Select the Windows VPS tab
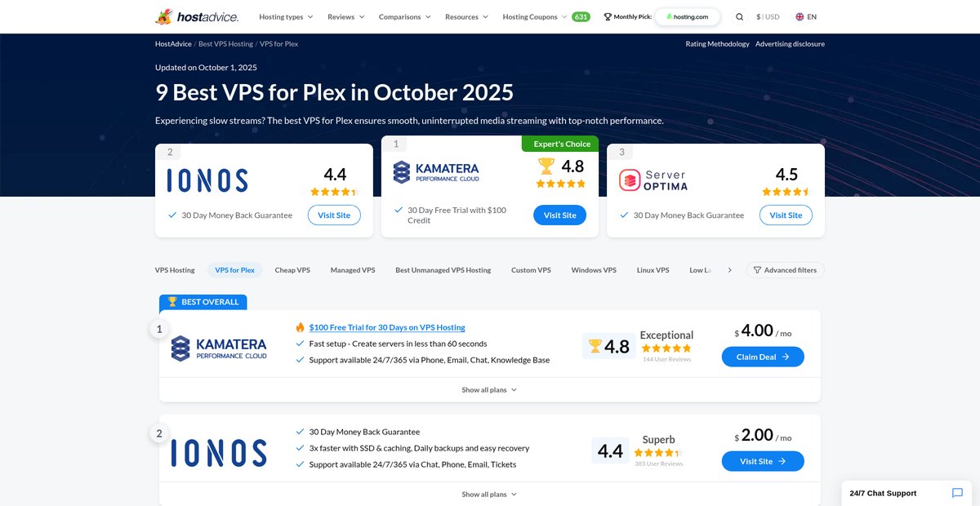980x506 pixels. 594,270
